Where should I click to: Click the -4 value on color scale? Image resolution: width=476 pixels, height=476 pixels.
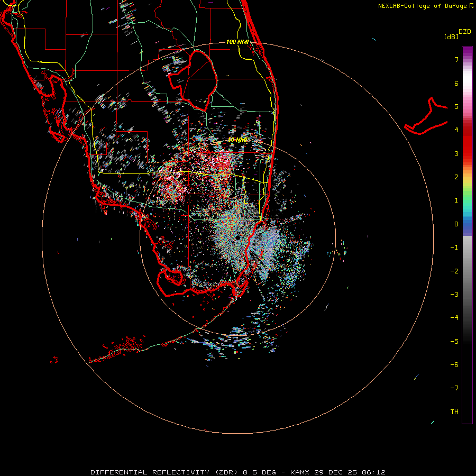point(454,317)
